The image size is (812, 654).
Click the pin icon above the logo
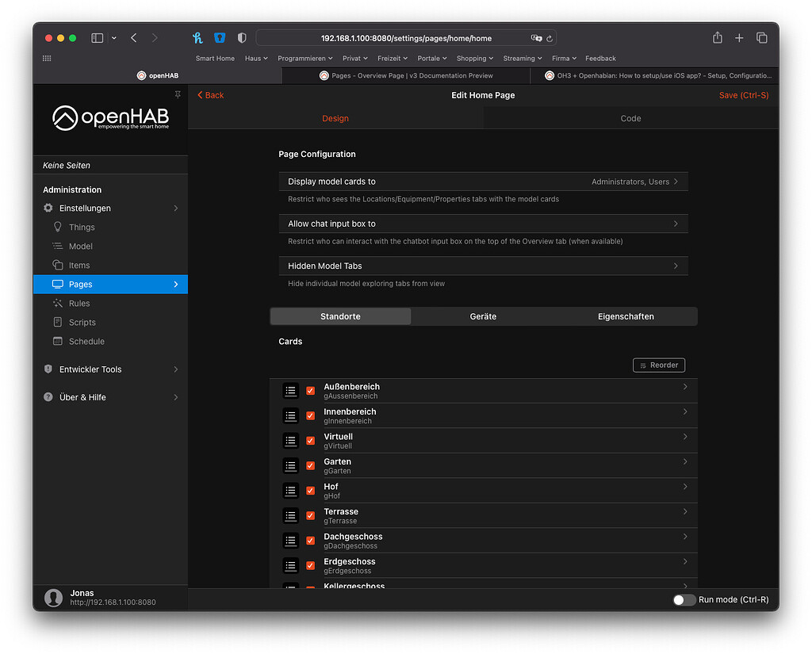pyautogui.click(x=178, y=94)
